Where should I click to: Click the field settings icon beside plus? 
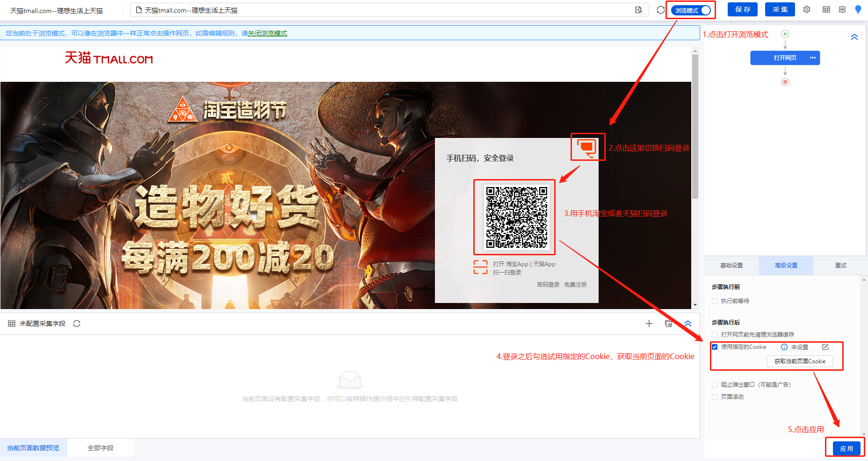669,324
